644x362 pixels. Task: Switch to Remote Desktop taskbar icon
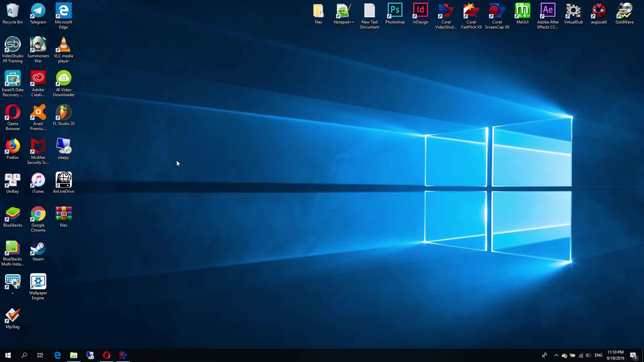tap(90, 355)
